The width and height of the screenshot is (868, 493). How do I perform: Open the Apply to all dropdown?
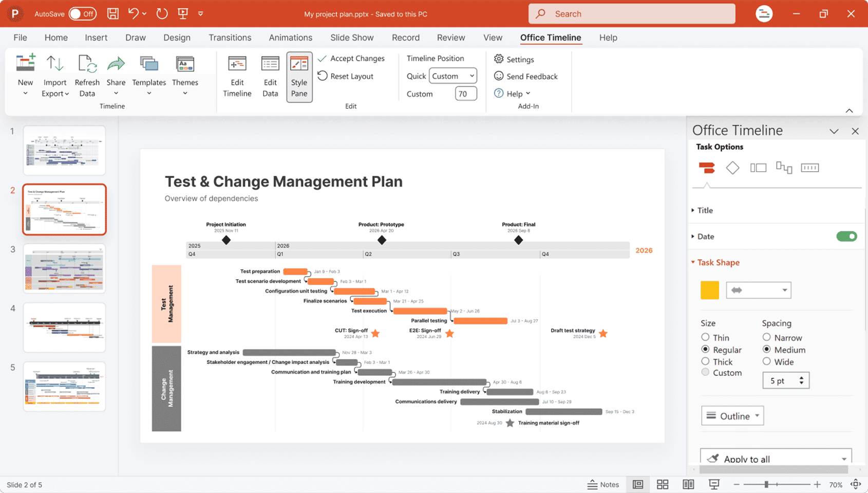click(776, 457)
